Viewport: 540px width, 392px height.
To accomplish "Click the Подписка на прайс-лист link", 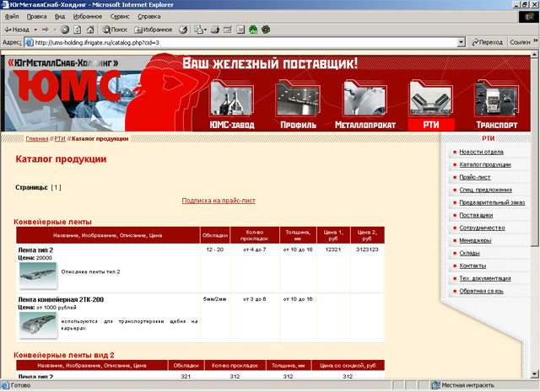I will coord(219,201).
